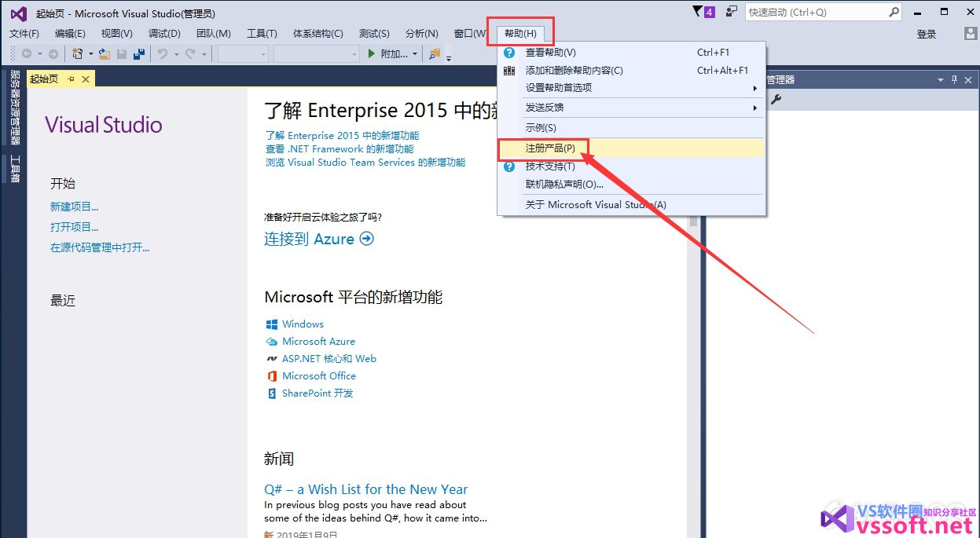Click the Find in Files toolbar icon
980x538 pixels.
[x=435, y=54]
